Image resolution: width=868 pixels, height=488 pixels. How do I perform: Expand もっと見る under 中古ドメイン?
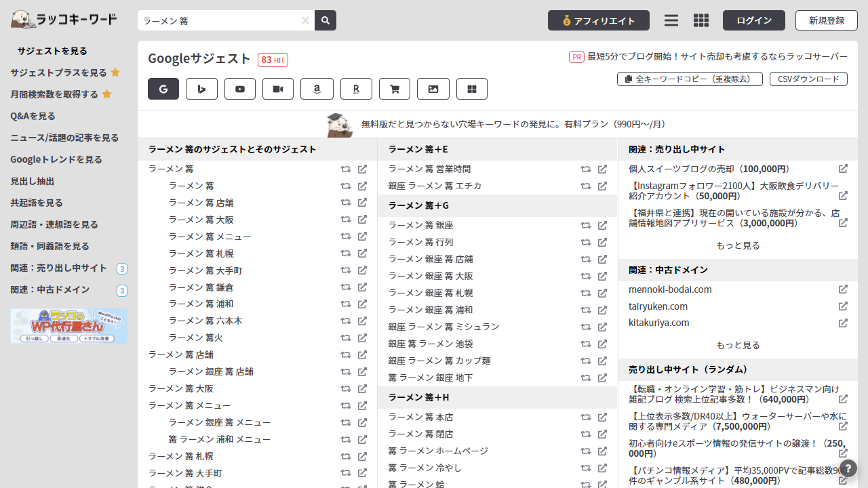(x=738, y=345)
